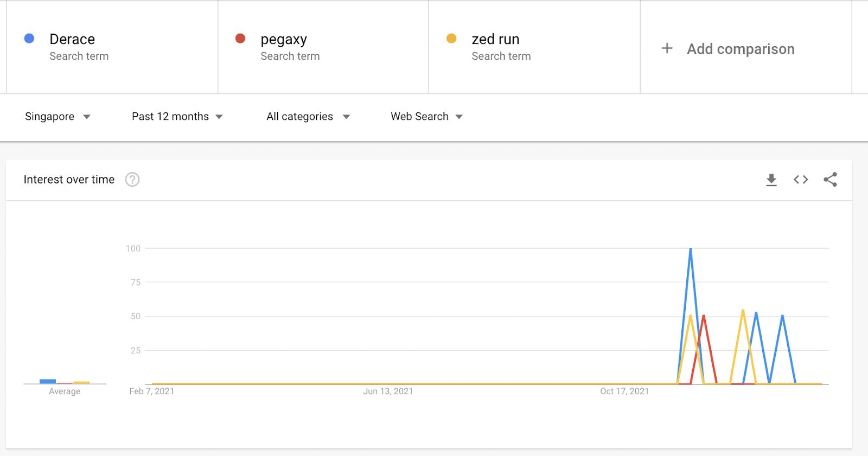Click the plus icon to add comparison
Screen dimensions: 868x456
[x=667, y=49]
